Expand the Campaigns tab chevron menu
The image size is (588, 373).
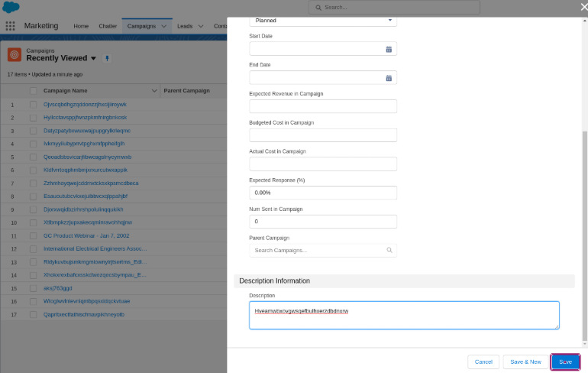[164, 26]
